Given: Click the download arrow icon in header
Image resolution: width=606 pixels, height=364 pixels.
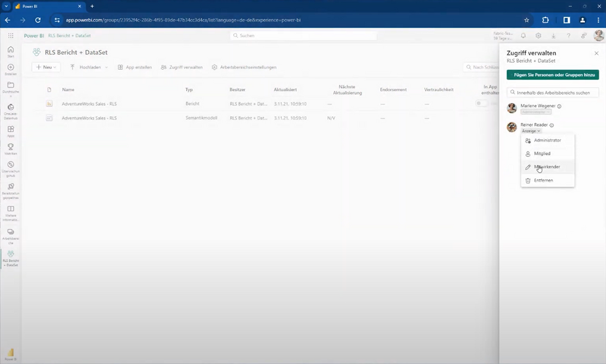Looking at the screenshot, I should (553, 36).
